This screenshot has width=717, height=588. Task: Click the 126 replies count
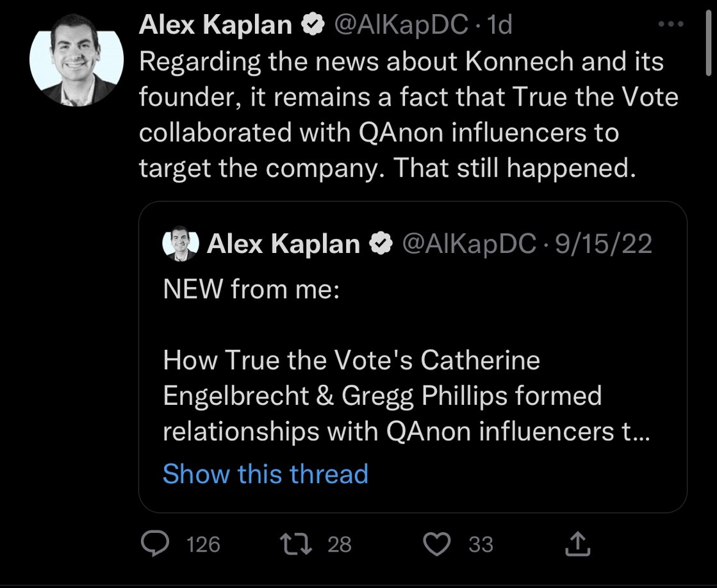coord(202,544)
